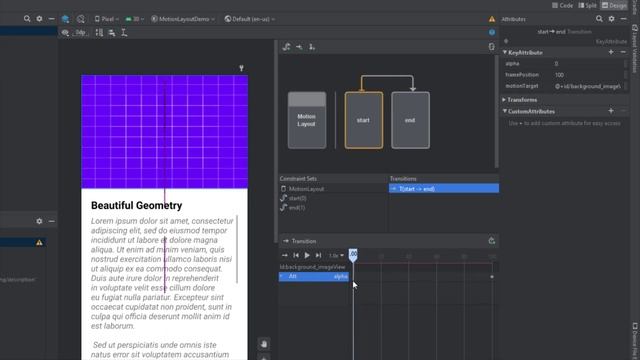Click the warning triangle icon above design surface
This screenshot has width=640, height=360.
point(492,19)
